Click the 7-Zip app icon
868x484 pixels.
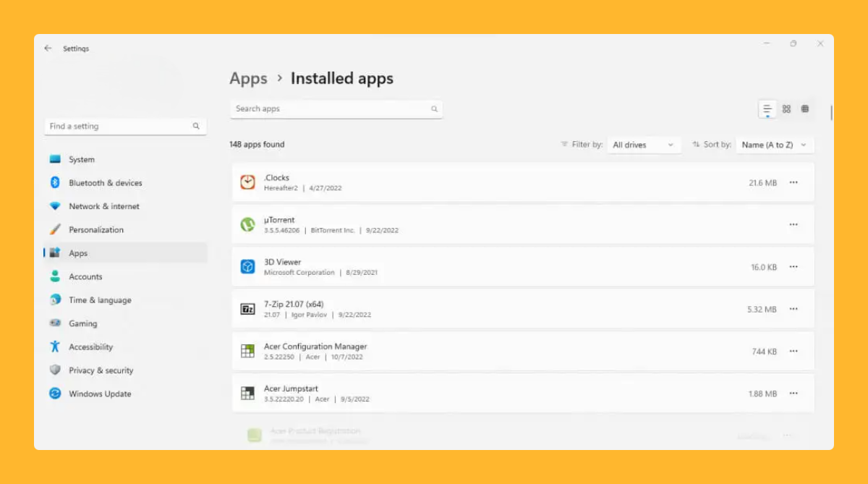[x=248, y=309]
